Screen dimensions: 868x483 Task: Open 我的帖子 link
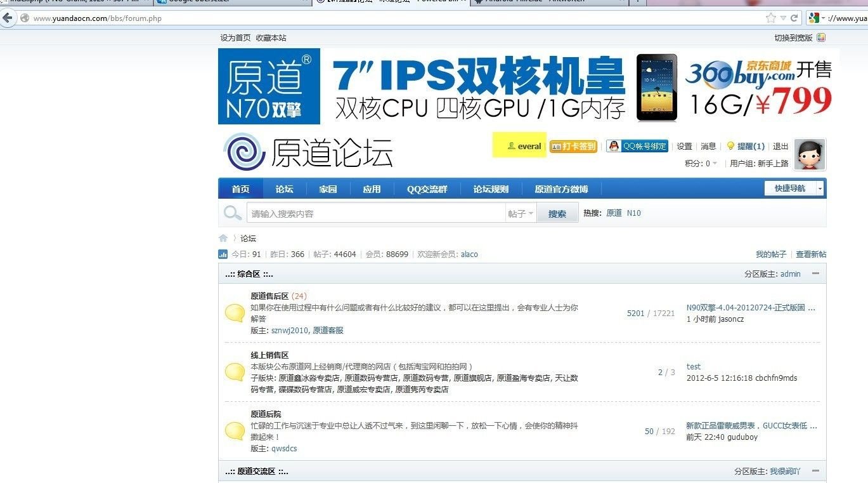770,254
